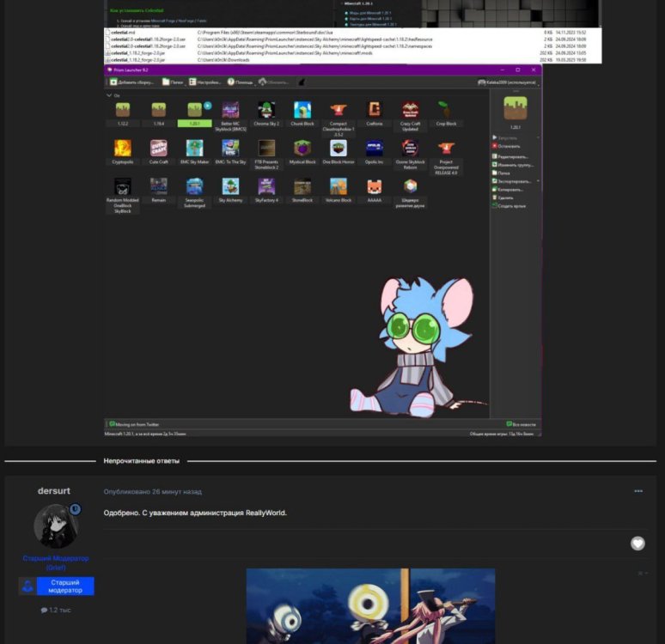Click the black cat toolbar icon

302,82
